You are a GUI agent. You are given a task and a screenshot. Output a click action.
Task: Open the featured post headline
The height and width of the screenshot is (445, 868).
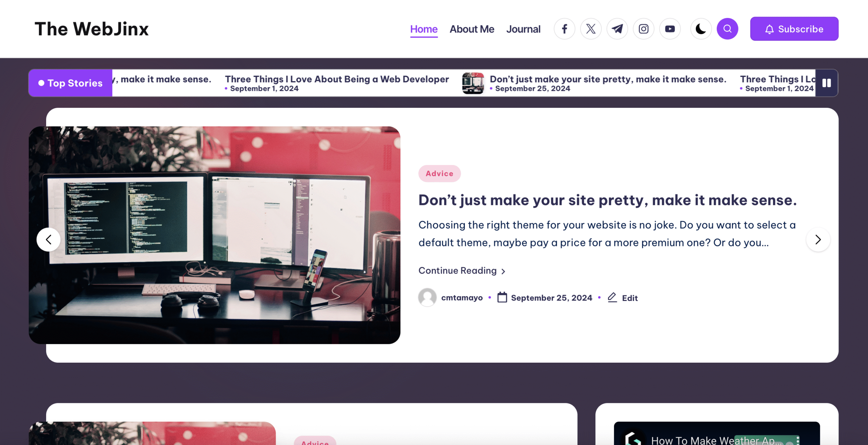(x=608, y=200)
